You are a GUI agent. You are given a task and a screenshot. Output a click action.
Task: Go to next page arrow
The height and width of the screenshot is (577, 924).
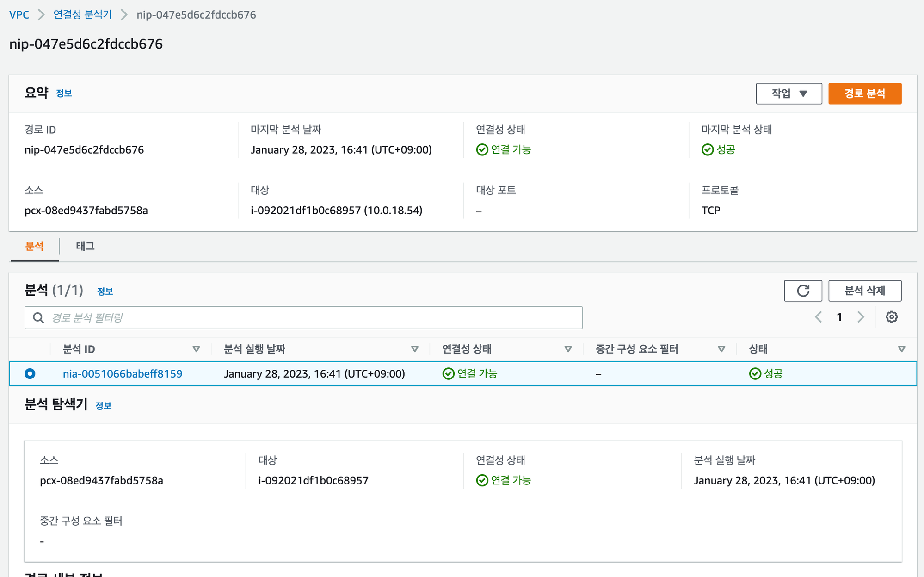click(x=860, y=317)
